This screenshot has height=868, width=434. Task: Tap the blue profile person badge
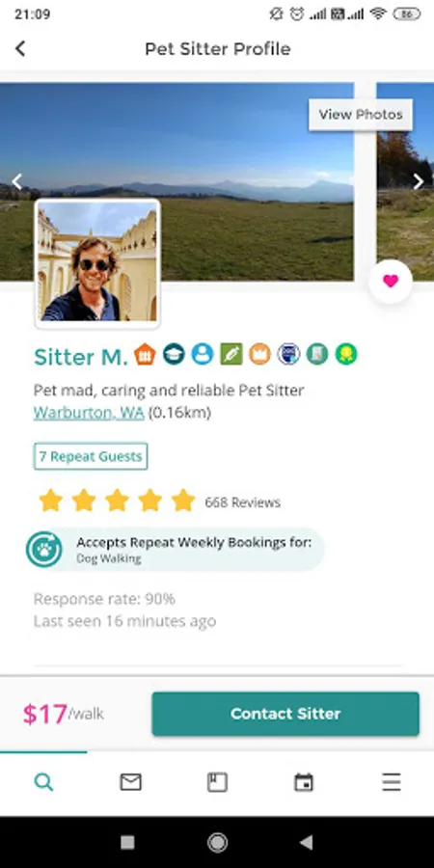click(203, 354)
